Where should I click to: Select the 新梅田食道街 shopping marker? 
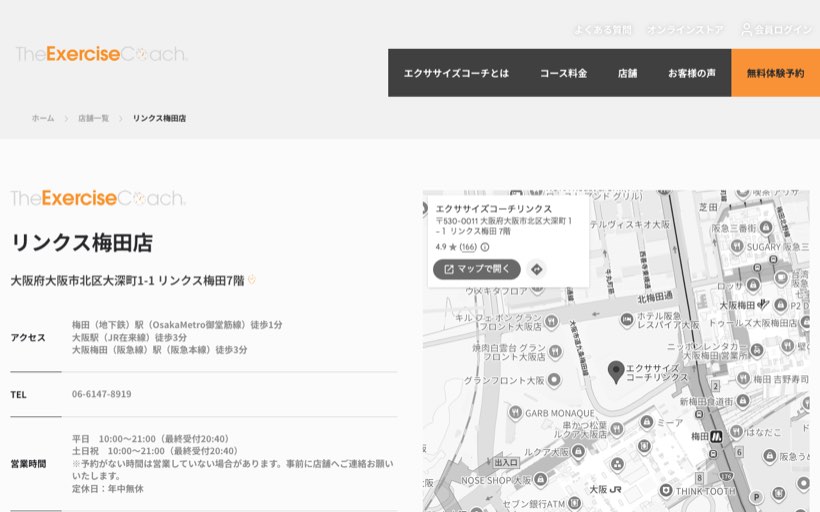click(743, 401)
